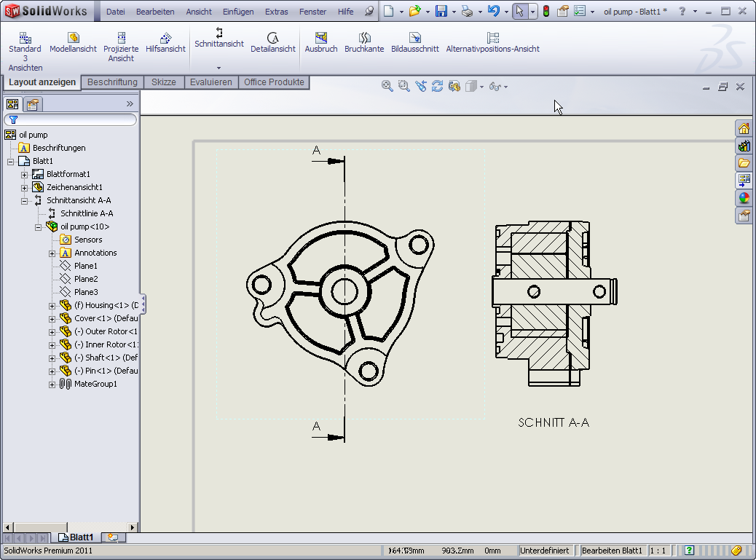
Task: Click the Save floppy disk icon
Action: (x=441, y=11)
